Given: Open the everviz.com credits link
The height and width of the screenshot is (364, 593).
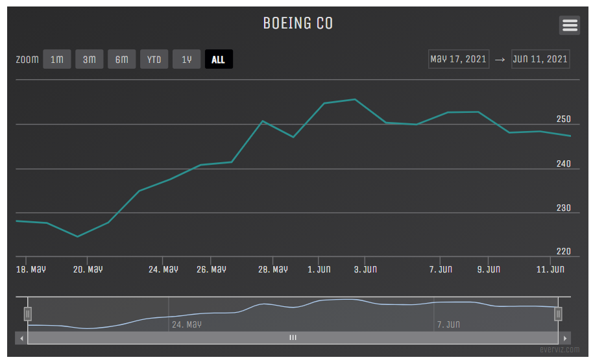Looking at the screenshot, I should pyautogui.click(x=559, y=350).
